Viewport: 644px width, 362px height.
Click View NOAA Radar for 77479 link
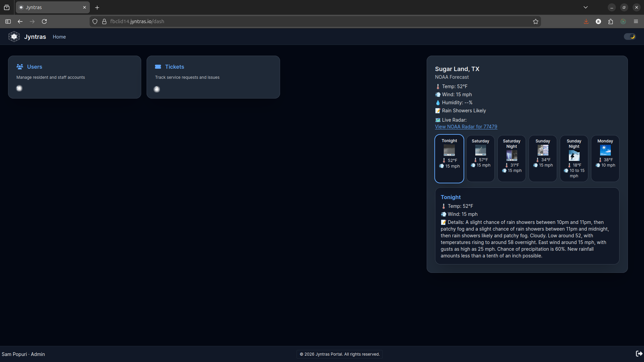click(x=466, y=127)
